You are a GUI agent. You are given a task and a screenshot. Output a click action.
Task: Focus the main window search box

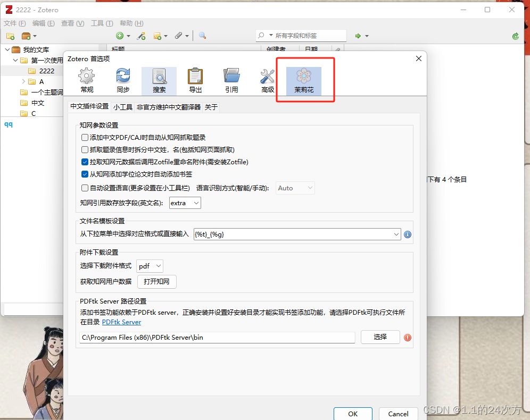pos(301,36)
